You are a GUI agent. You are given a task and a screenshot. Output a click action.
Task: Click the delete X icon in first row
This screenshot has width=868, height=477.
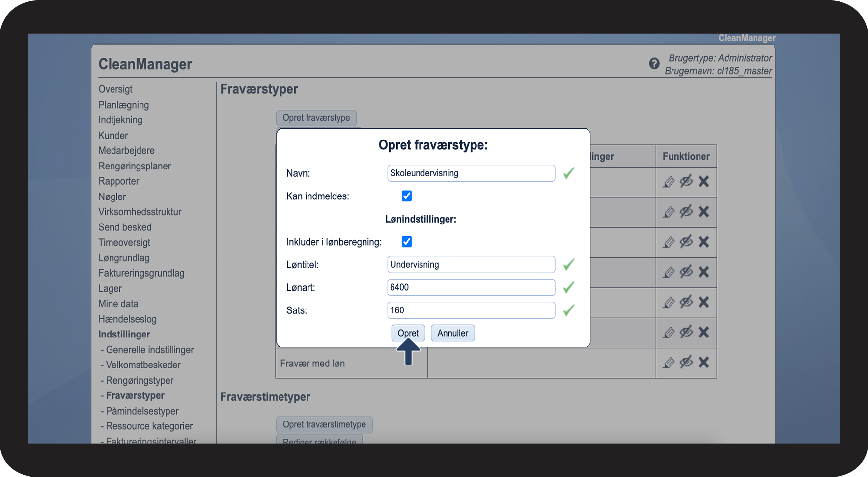click(x=703, y=182)
